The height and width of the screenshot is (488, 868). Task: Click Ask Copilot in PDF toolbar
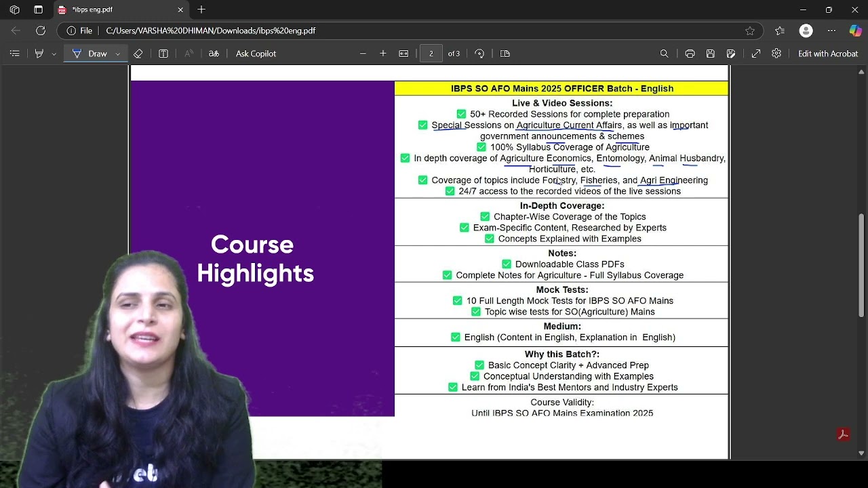coord(256,54)
